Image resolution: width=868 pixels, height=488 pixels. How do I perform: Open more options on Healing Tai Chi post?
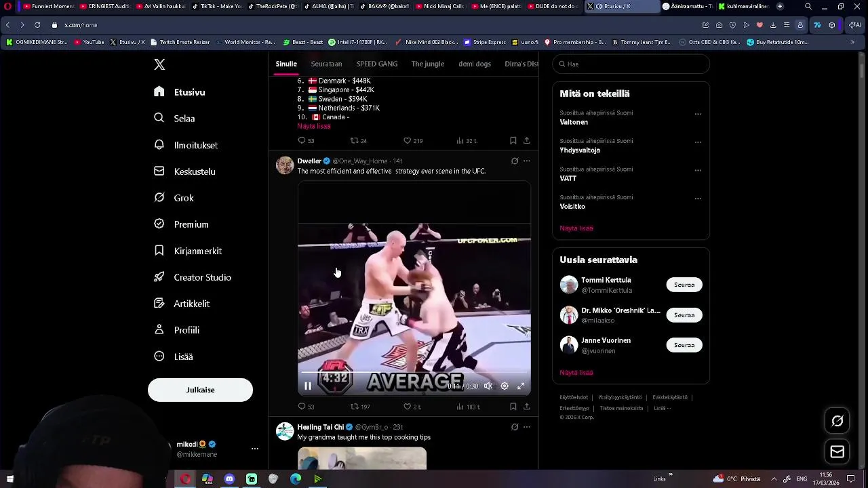(526, 427)
